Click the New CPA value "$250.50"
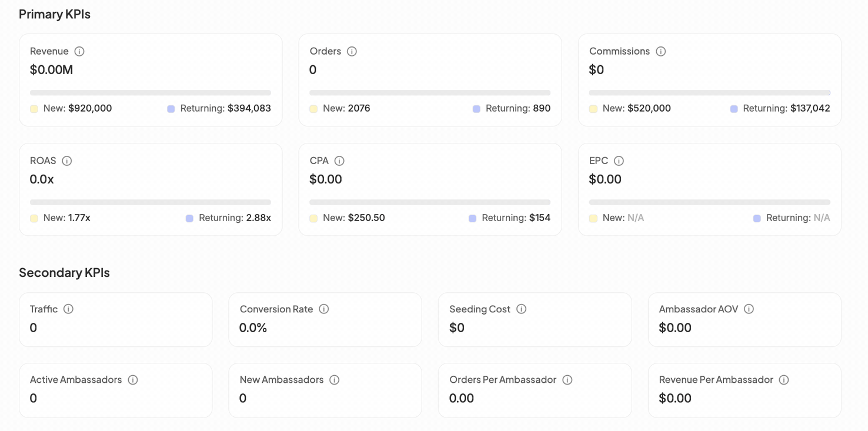The height and width of the screenshot is (431, 868). [x=366, y=218]
